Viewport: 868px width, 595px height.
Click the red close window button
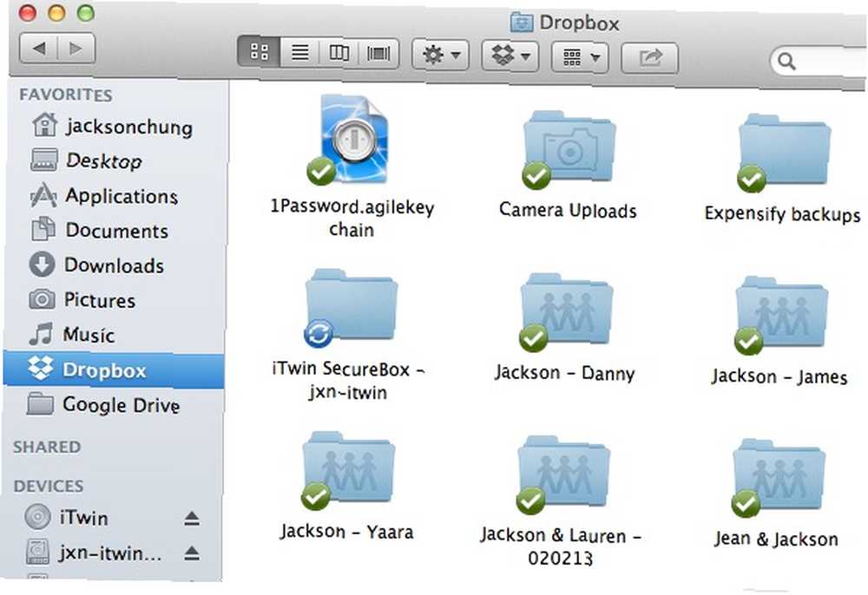(x=28, y=11)
